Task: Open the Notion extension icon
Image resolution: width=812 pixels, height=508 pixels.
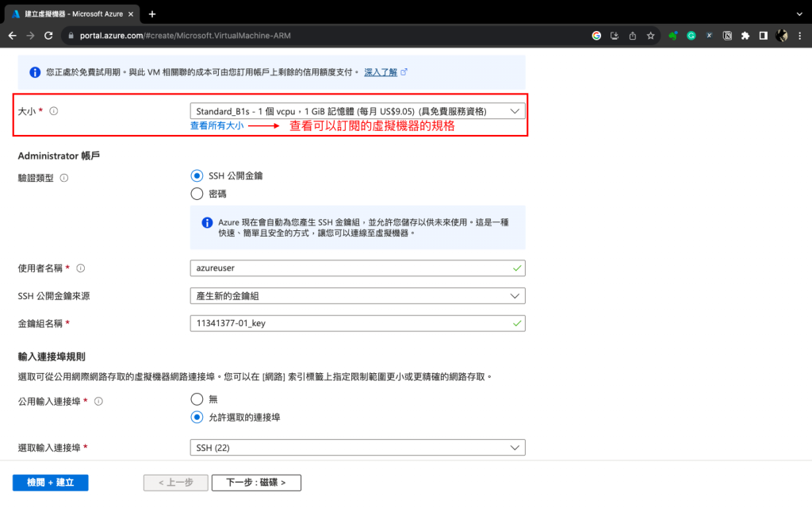Action: [727, 36]
